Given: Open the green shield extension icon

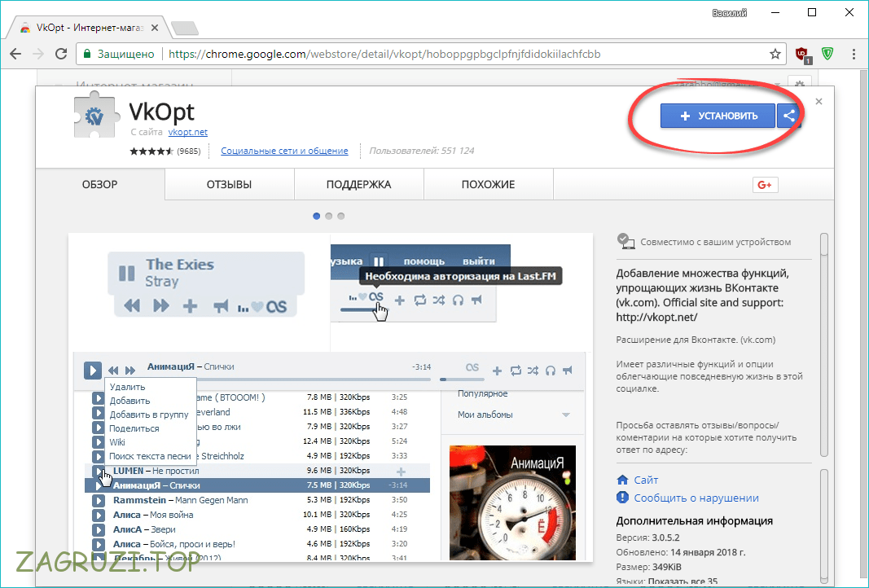Looking at the screenshot, I should tap(827, 54).
